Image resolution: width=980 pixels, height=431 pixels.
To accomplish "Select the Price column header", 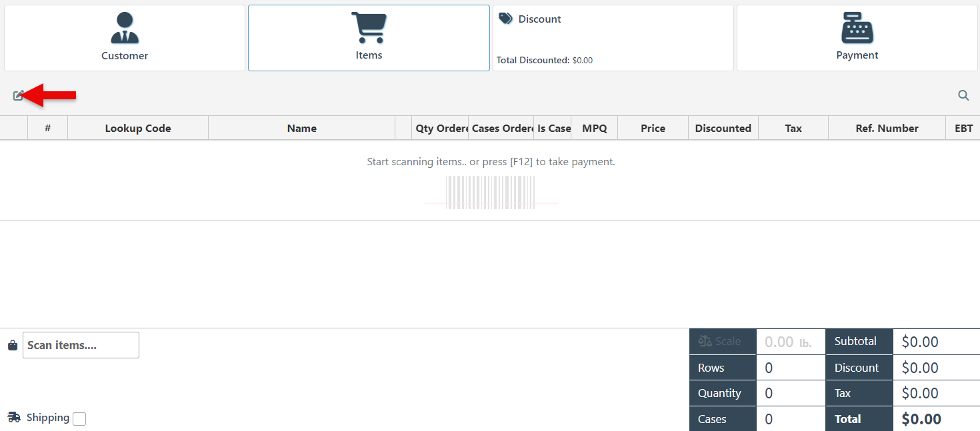I will (x=653, y=129).
